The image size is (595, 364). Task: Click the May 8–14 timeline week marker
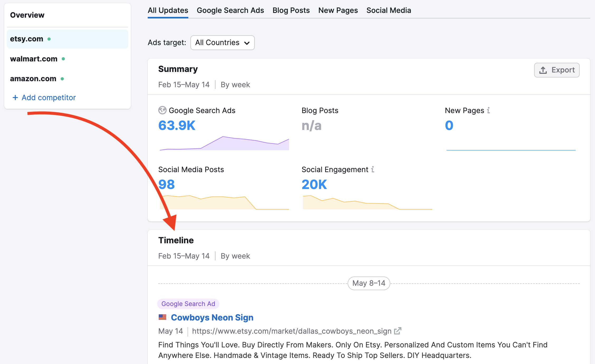368,283
